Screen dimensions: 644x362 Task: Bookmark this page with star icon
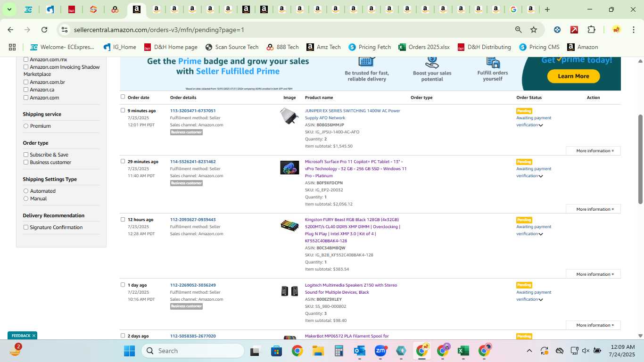click(x=534, y=30)
